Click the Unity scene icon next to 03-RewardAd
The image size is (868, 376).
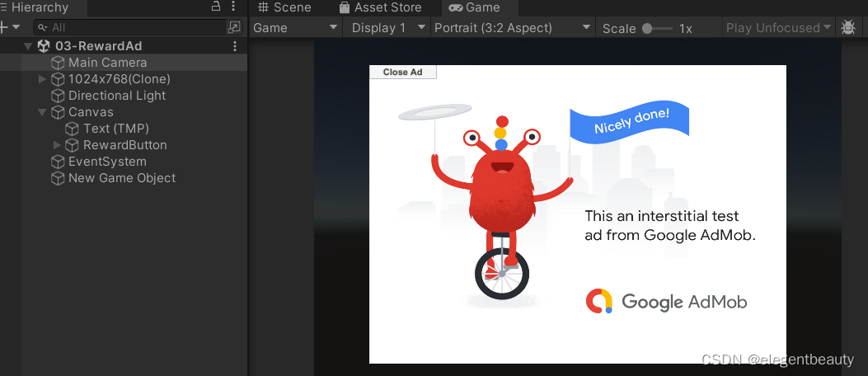coord(44,46)
